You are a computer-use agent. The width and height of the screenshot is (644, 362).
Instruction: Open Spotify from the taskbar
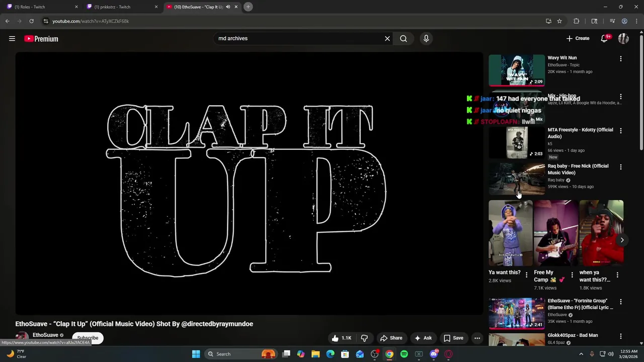tap(404, 354)
